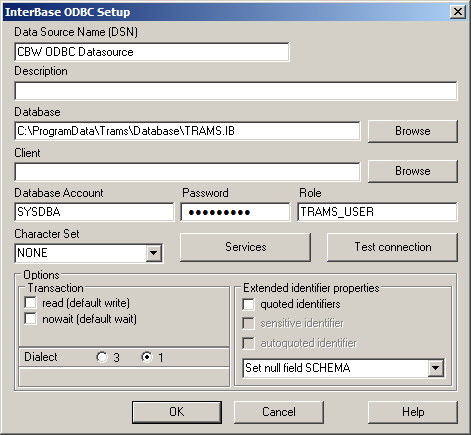Browse for the Client library
Viewport: 471px width, 435px height.
[x=413, y=171]
